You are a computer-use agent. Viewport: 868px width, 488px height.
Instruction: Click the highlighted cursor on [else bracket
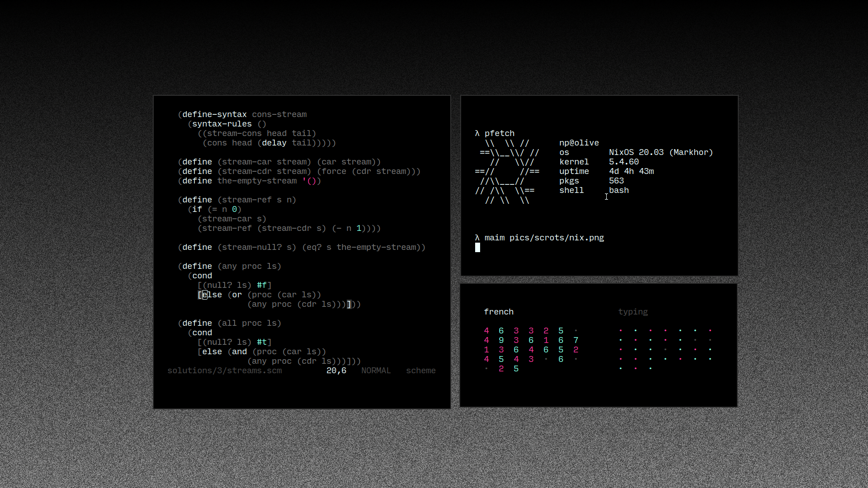click(205, 295)
